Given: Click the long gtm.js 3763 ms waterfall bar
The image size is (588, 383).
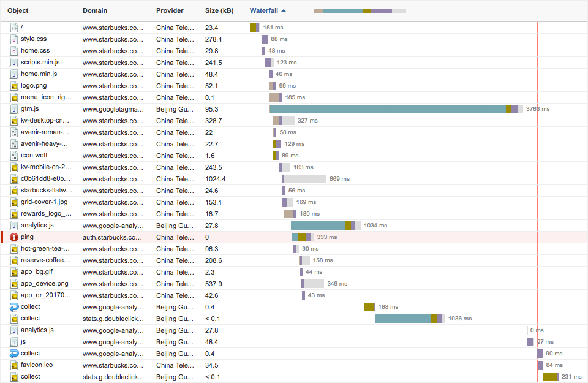Looking at the screenshot, I should (387, 109).
